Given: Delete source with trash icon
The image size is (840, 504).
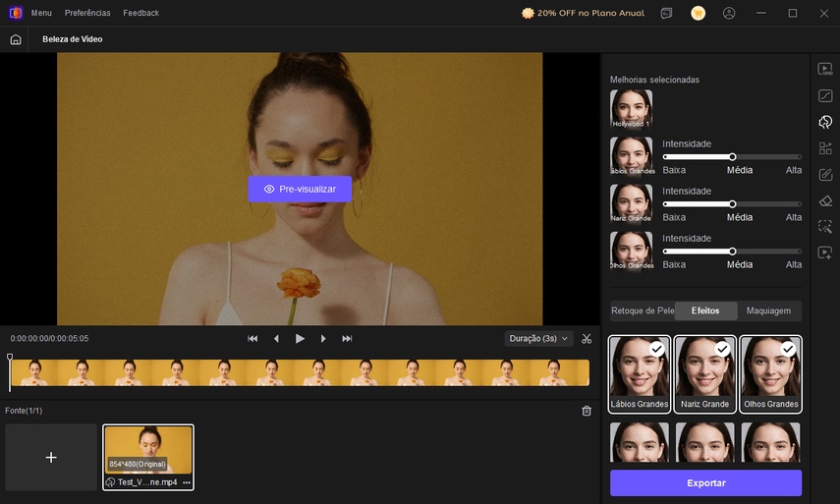Looking at the screenshot, I should pyautogui.click(x=587, y=411).
